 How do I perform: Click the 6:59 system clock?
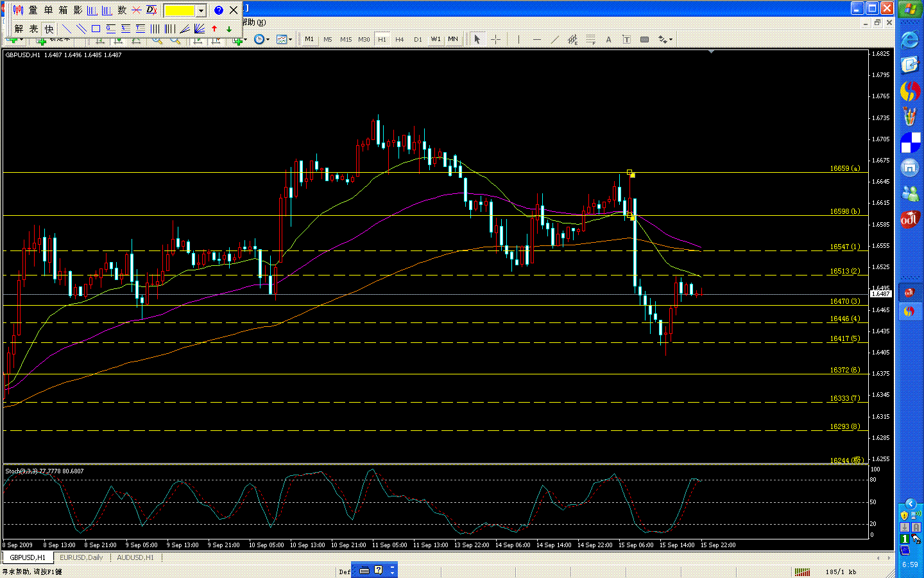[910, 565]
